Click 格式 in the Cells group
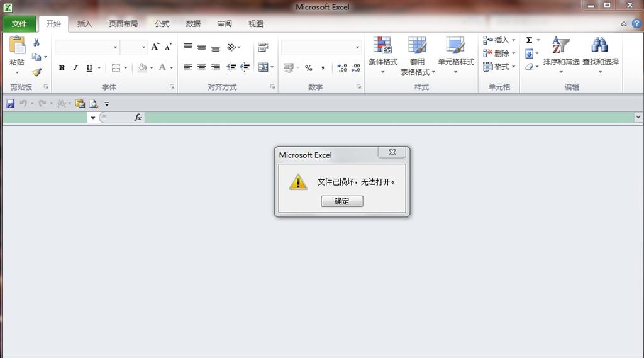 [x=499, y=66]
